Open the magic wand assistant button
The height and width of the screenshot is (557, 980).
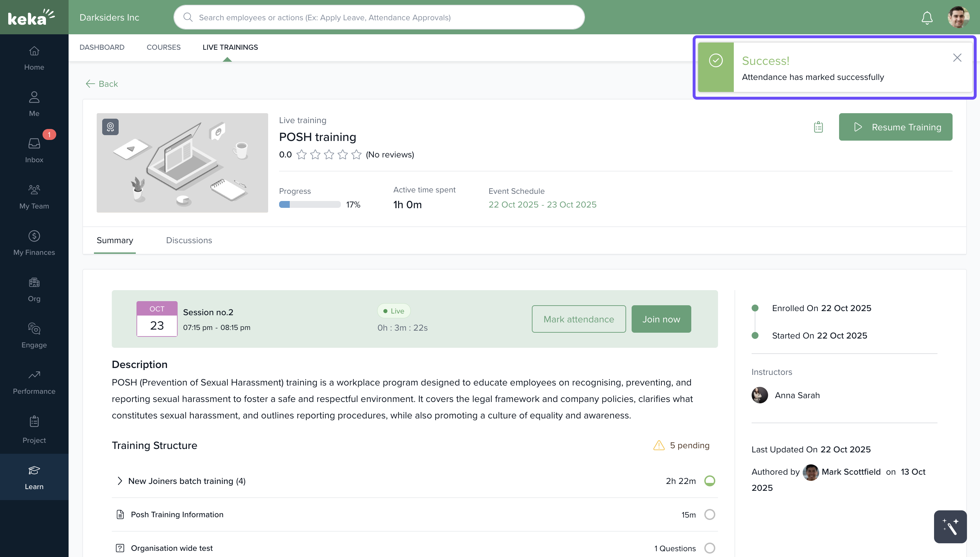coord(950,526)
